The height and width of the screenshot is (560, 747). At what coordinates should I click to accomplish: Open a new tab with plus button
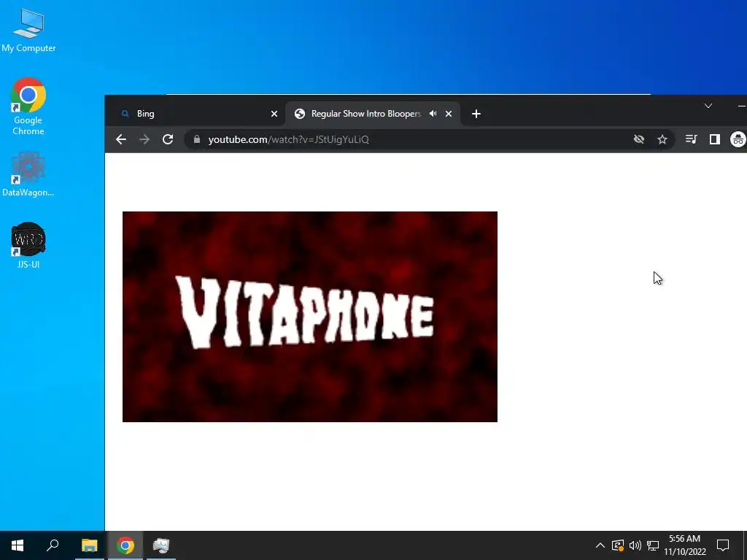pyautogui.click(x=476, y=114)
